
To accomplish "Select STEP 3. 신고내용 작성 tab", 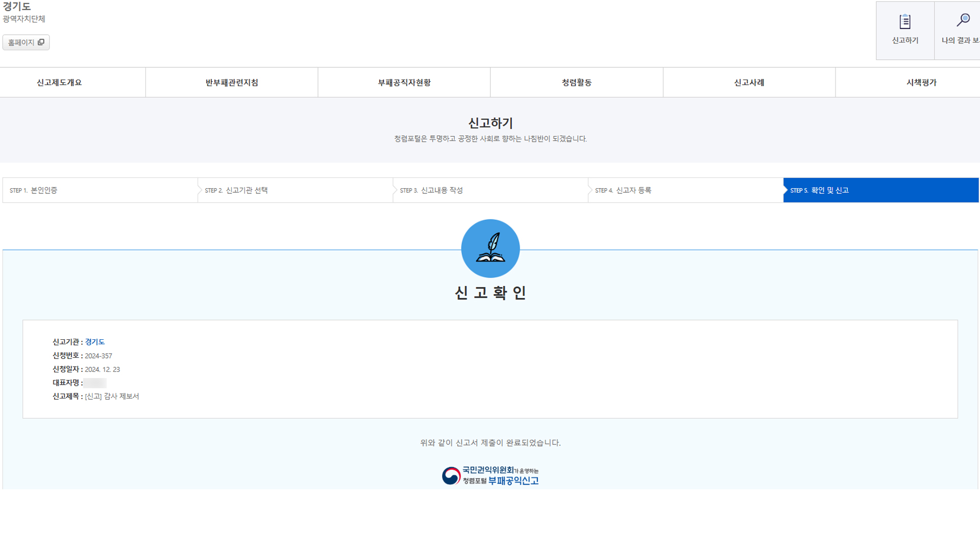I will click(x=491, y=190).
